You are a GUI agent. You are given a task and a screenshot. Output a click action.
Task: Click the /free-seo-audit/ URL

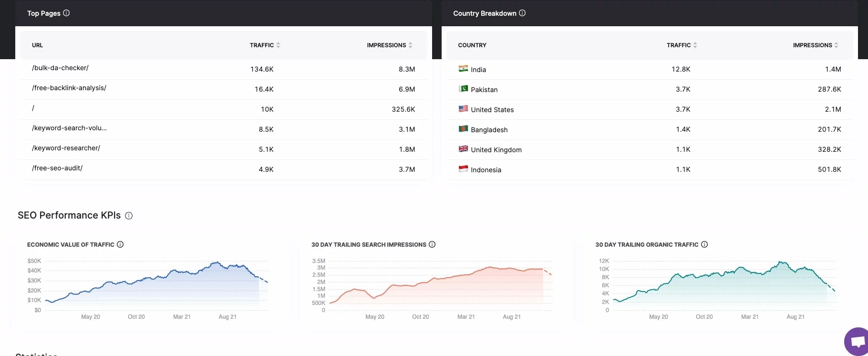(x=57, y=168)
